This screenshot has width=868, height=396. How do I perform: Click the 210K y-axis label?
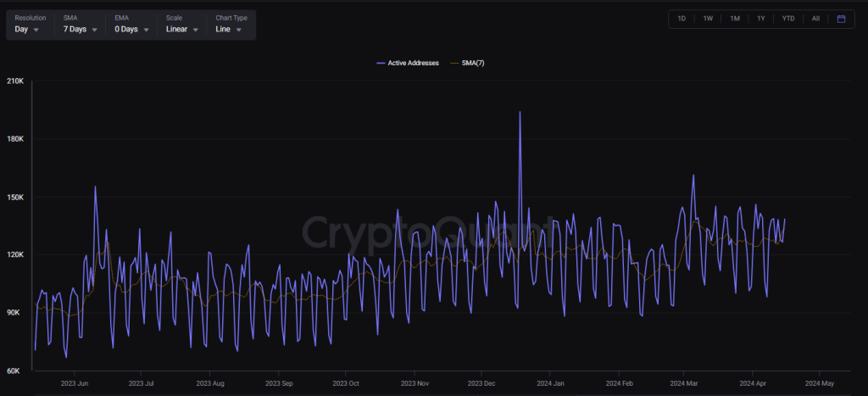pyautogui.click(x=14, y=81)
